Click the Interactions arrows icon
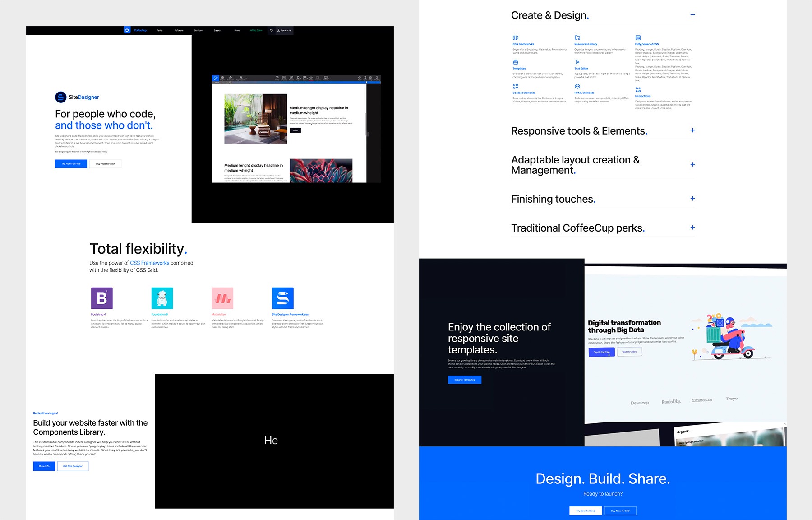The image size is (812, 520). point(638,90)
